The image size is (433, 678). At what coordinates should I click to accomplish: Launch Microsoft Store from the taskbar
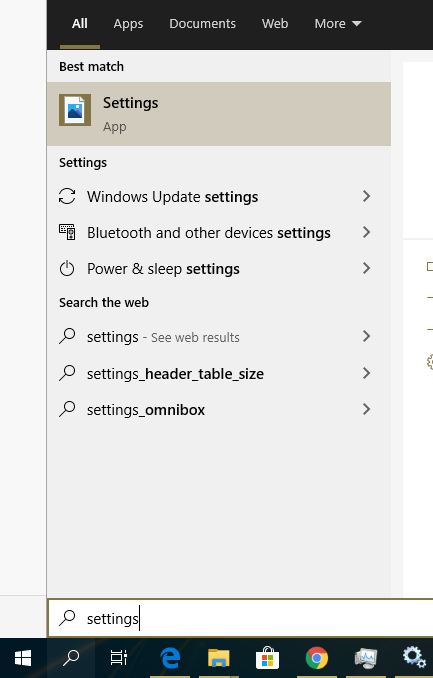pyautogui.click(x=267, y=658)
